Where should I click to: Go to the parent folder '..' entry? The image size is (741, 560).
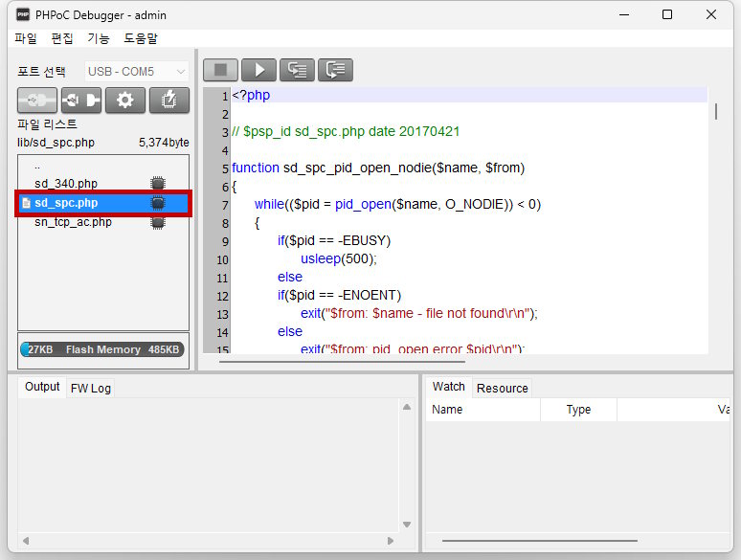pyautogui.click(x=37, y=167)
